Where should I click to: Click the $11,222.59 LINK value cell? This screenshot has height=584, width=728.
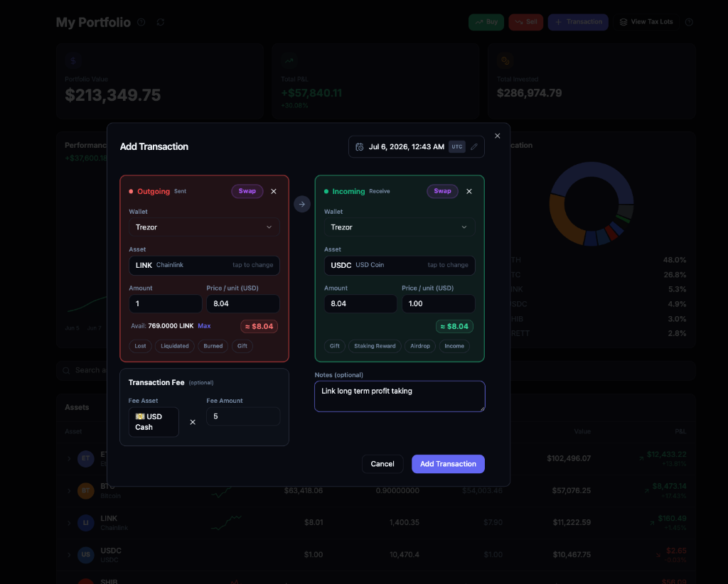pyautogui.click(x=572, y=522)
